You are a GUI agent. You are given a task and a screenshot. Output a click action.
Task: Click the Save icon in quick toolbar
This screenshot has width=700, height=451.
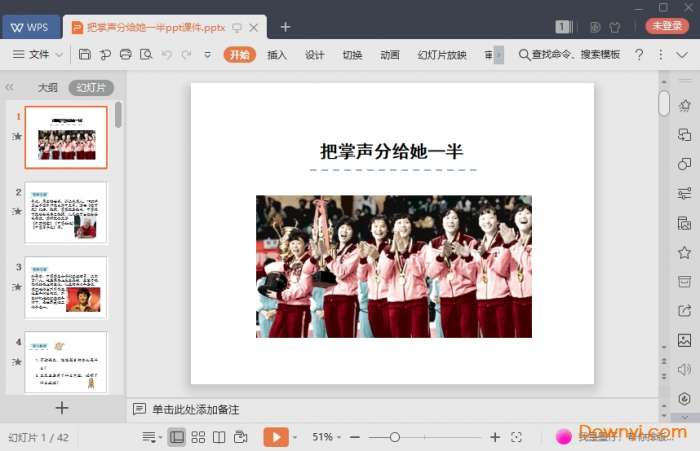click(85, 54)
